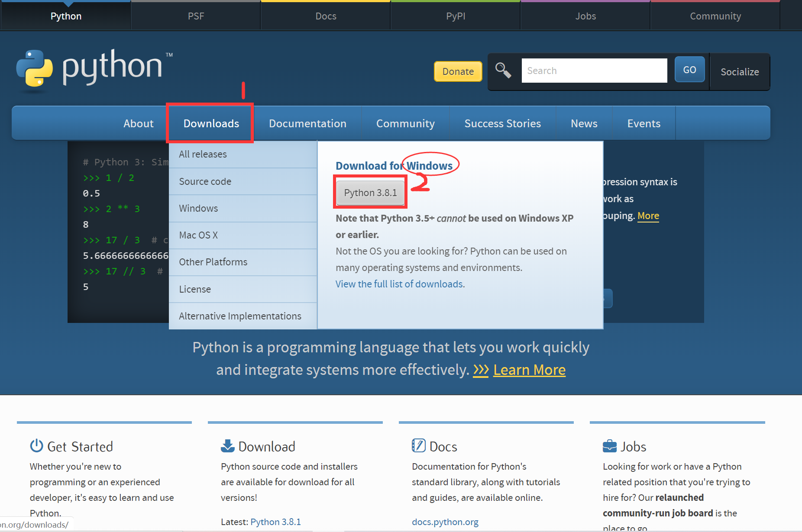Viewport: 802px width, 532px height.
Task: Click the Socialize option
Action: (x=740, y=72)
